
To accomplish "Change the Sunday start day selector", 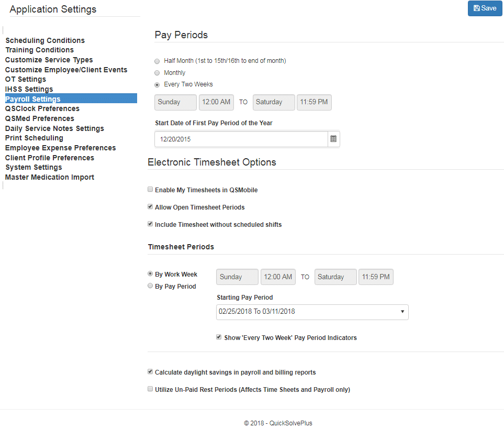I will pyautogui.click(x=175, y=102).
